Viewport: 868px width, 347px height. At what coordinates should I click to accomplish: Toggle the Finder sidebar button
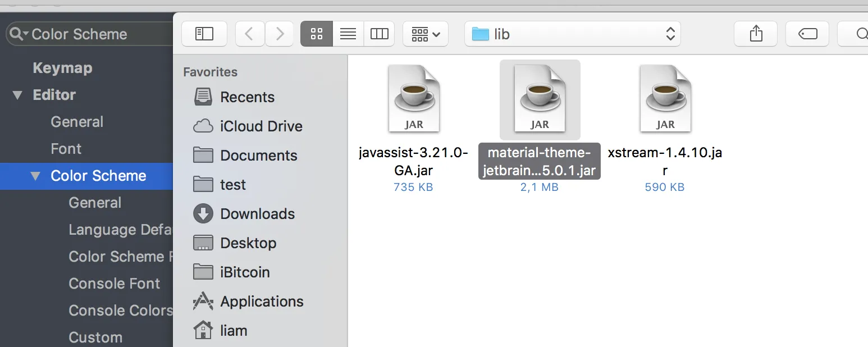click(x=204, y=34)
